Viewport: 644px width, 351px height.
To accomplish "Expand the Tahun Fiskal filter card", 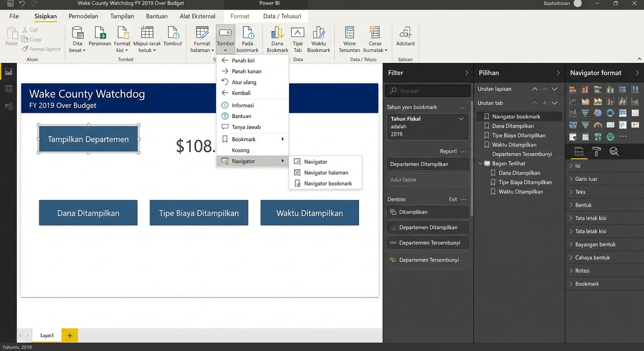I will [x=461, y=119].
